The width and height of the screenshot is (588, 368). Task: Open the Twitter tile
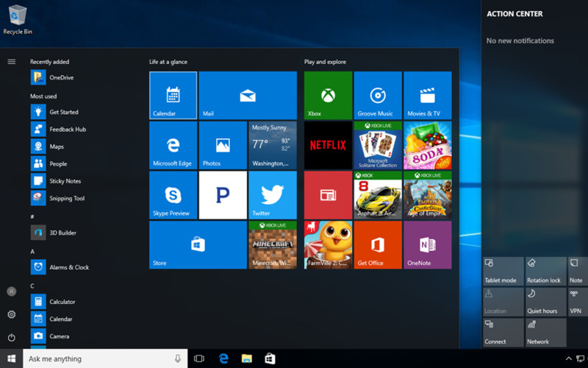[x=273, y=195]
